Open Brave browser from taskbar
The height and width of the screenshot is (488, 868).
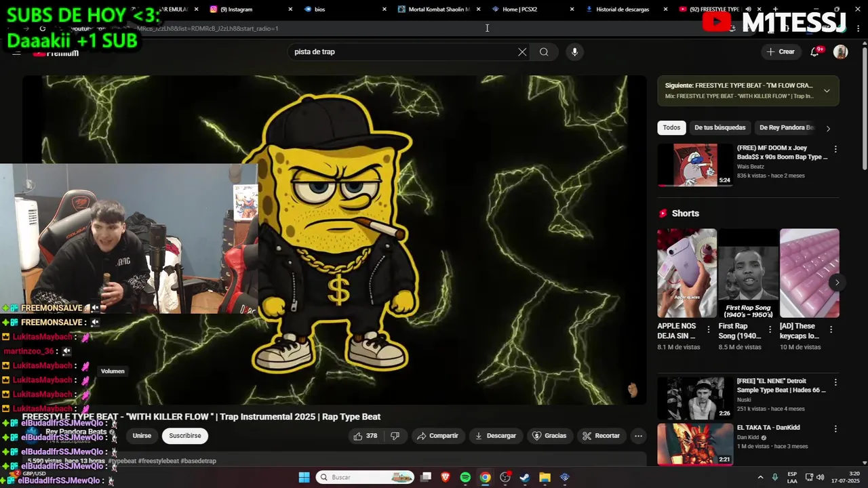click(x=446, y=477)
